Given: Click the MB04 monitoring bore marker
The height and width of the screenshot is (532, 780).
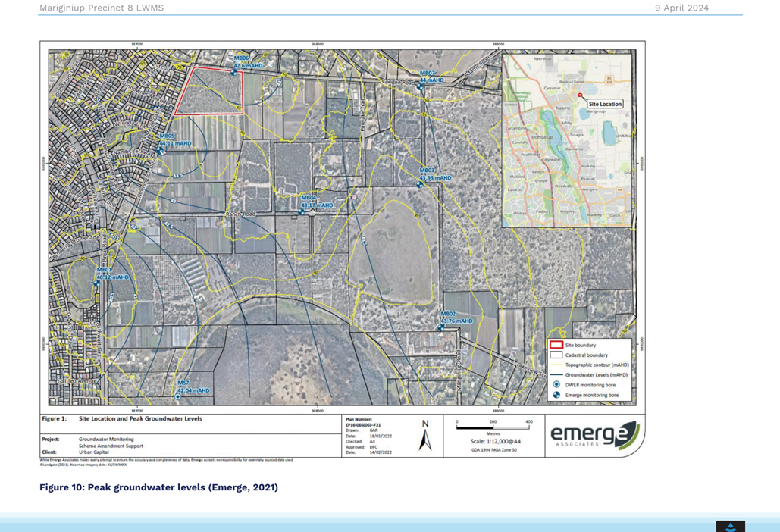Looking at the screenshot, I should 301,211.
